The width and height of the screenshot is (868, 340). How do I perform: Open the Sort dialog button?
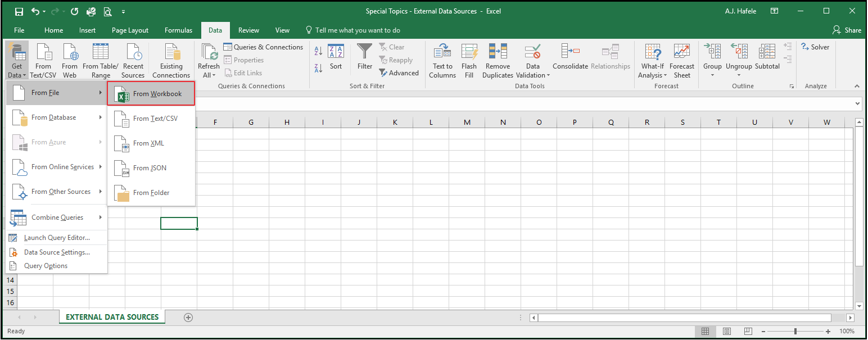[336, 57]
